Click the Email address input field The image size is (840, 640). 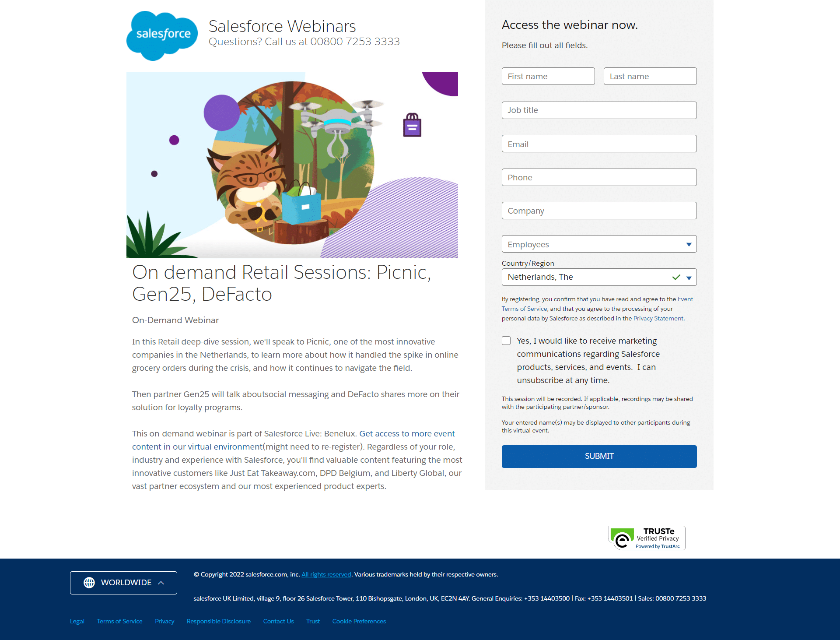[x=599, y=143]
